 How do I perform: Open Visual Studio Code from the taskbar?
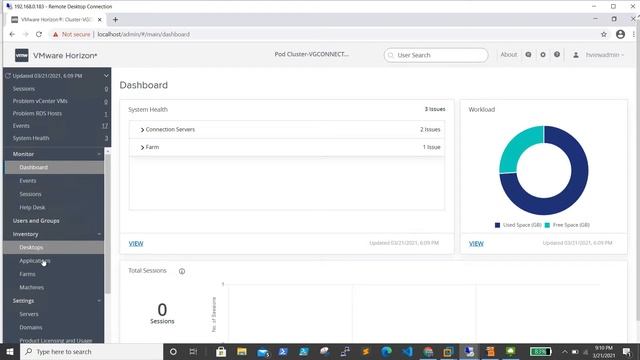407,351
